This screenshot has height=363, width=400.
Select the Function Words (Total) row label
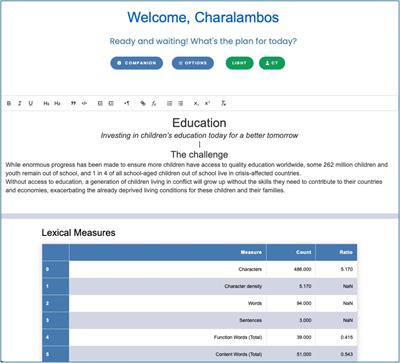238,337
